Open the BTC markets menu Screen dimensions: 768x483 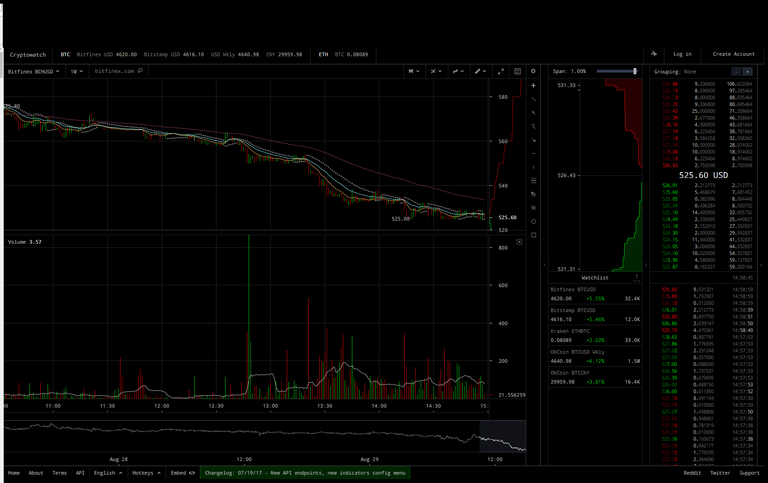tap(65, 54)
